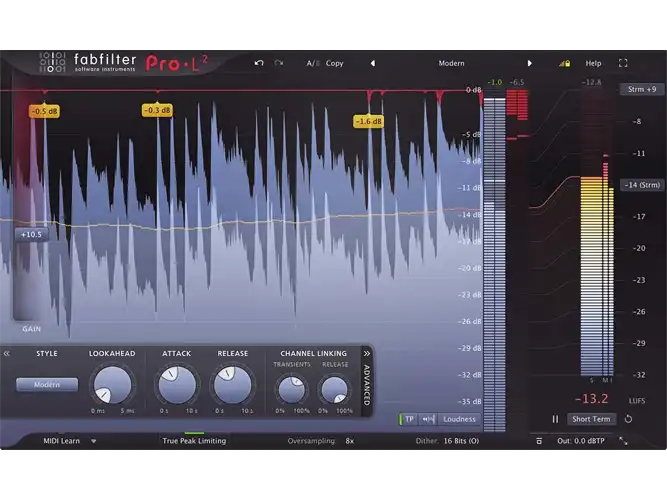Click the -0.5 dB peak label
Image resolution: width=667 pixels, height=500 pixels.
tap(44, 111)
